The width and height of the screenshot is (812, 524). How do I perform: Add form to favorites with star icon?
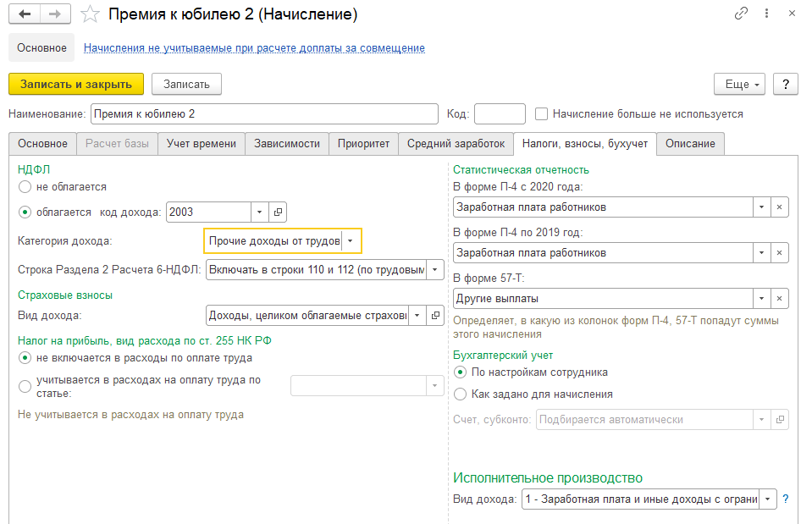pos(89,14)
